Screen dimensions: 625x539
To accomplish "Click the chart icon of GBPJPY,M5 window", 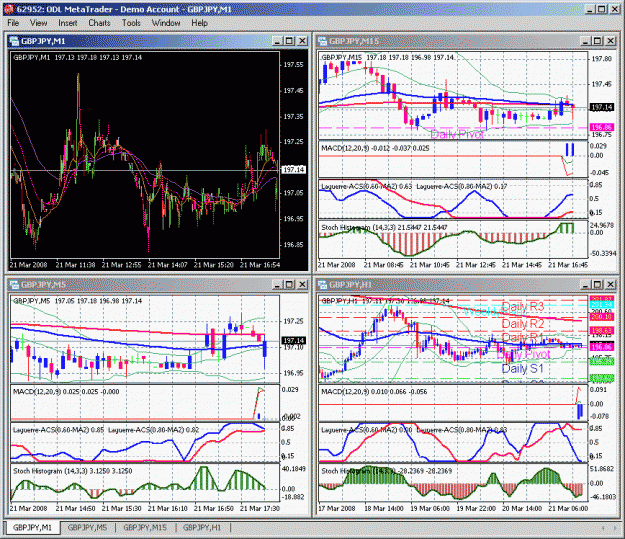I will [14, 284].
